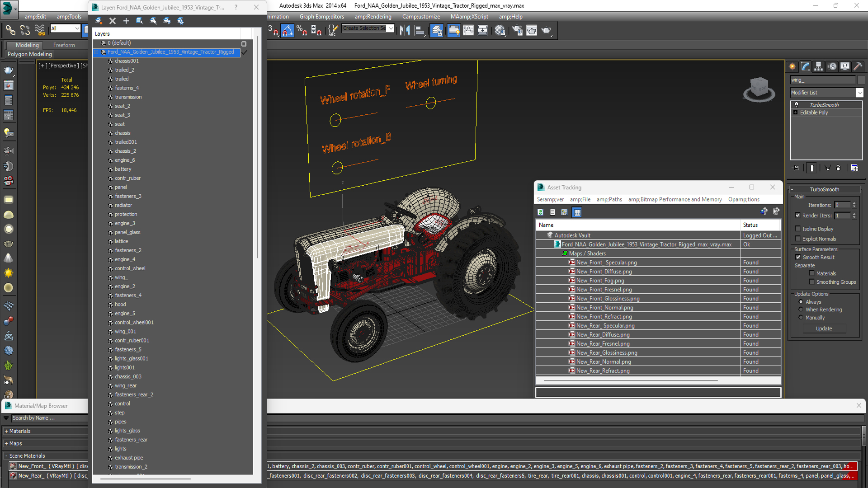Screen dimensions: 868x488
Task: Select Always update option
Action: [801, 302]
